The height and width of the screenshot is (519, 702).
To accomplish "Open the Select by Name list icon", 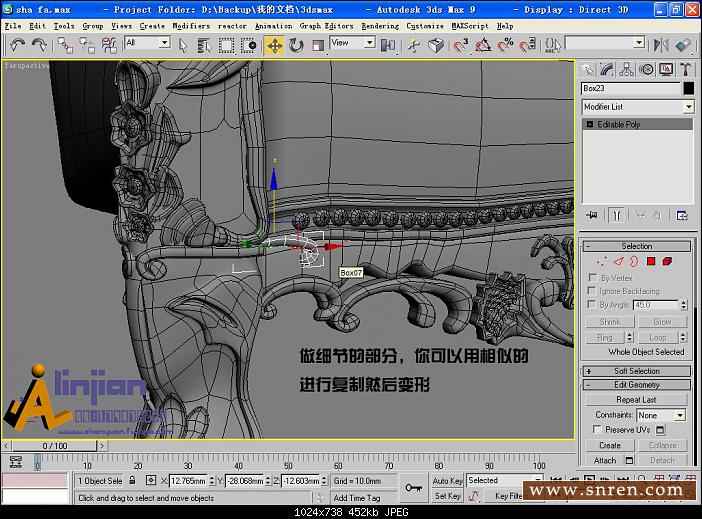I will click(204, 45).
